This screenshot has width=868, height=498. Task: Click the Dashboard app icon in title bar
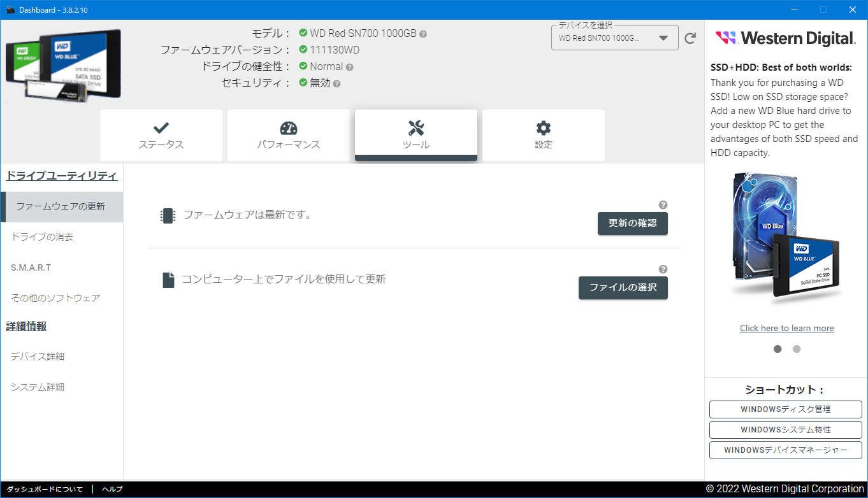pyautogui.click(x=10, y=10)
